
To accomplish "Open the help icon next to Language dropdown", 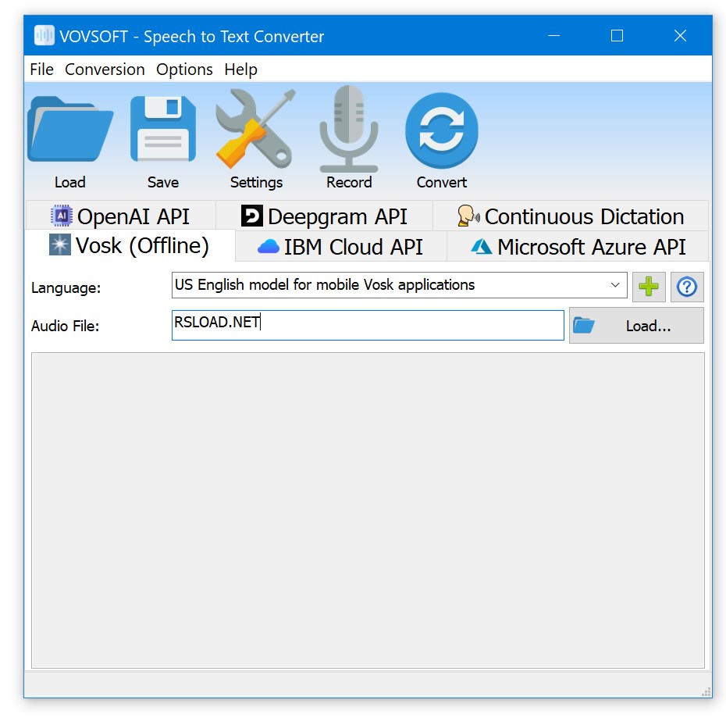I will [x=686, y=287].
